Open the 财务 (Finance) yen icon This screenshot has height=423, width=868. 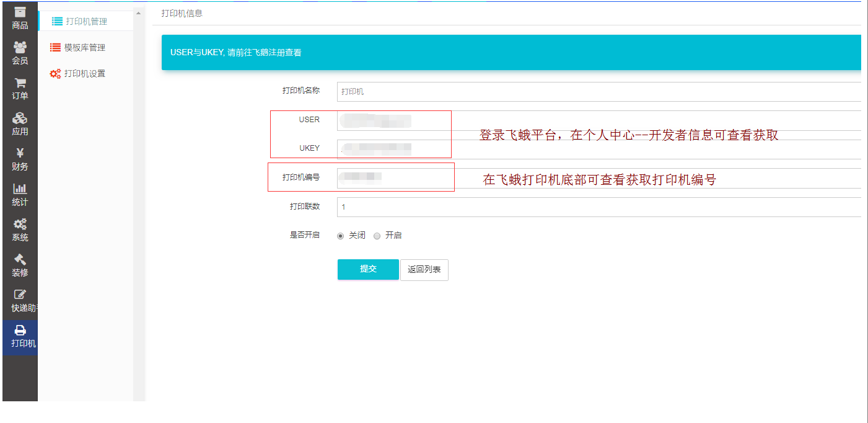(x=20, y=153)
